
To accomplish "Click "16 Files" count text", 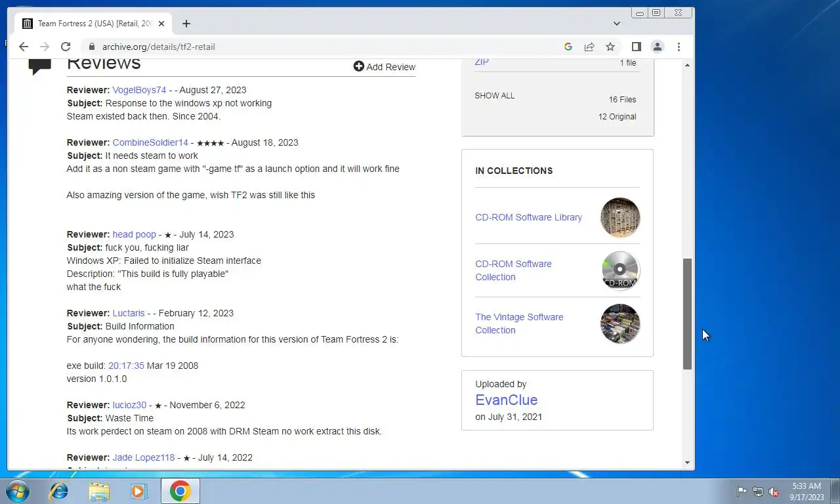I will [622, 100].
